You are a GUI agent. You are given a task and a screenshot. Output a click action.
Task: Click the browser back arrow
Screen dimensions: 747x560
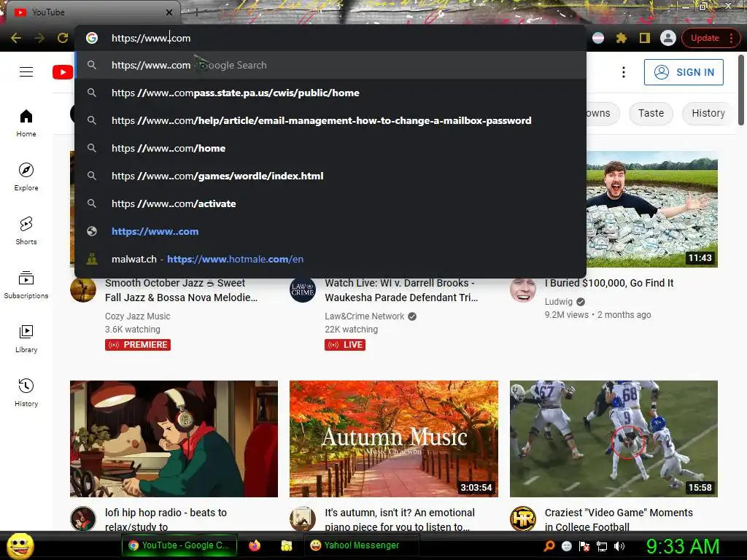coord(16,38)
